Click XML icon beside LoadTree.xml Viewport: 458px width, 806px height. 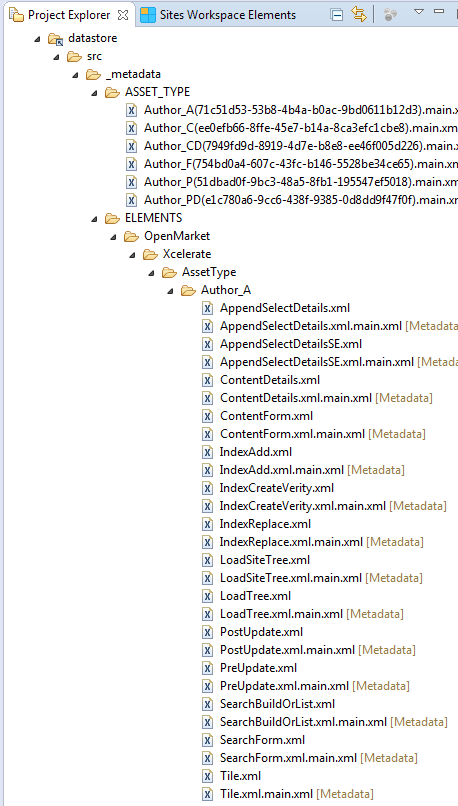pos(208,596)
